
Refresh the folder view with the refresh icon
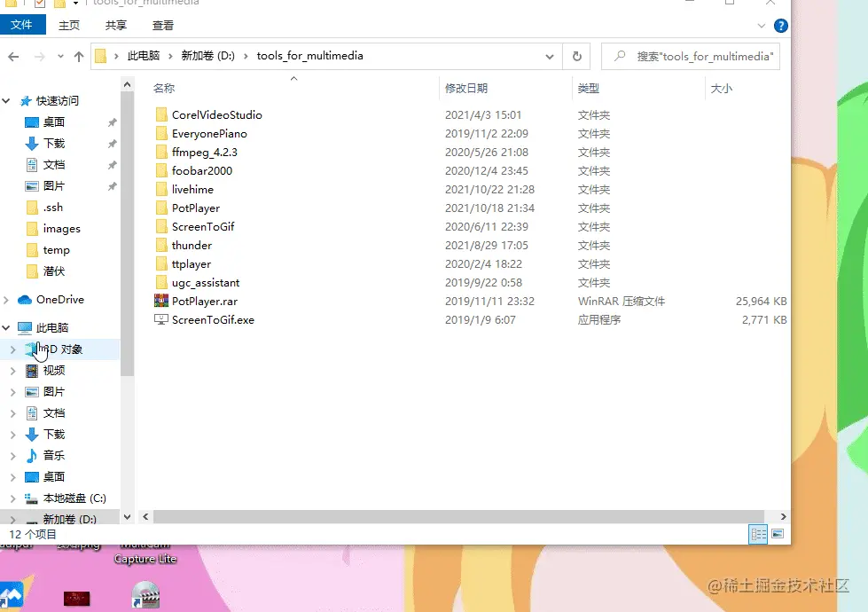coord(575,56)
